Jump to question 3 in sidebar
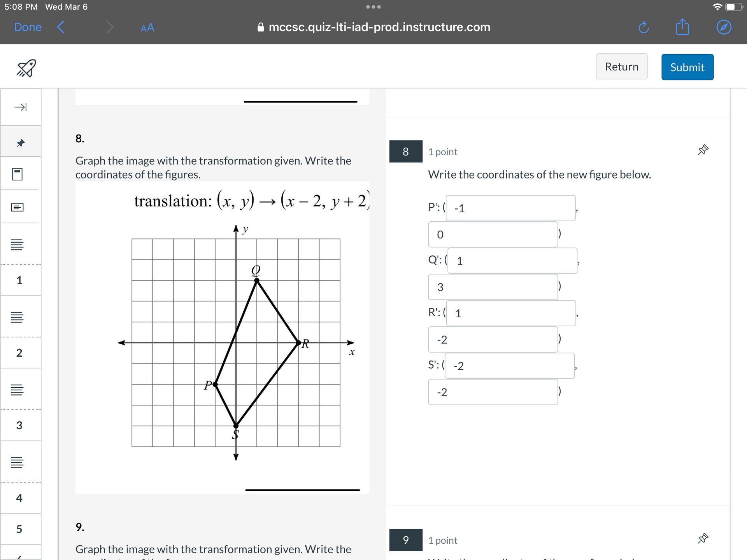Viewport: 747px width, 560px height. 19,425
